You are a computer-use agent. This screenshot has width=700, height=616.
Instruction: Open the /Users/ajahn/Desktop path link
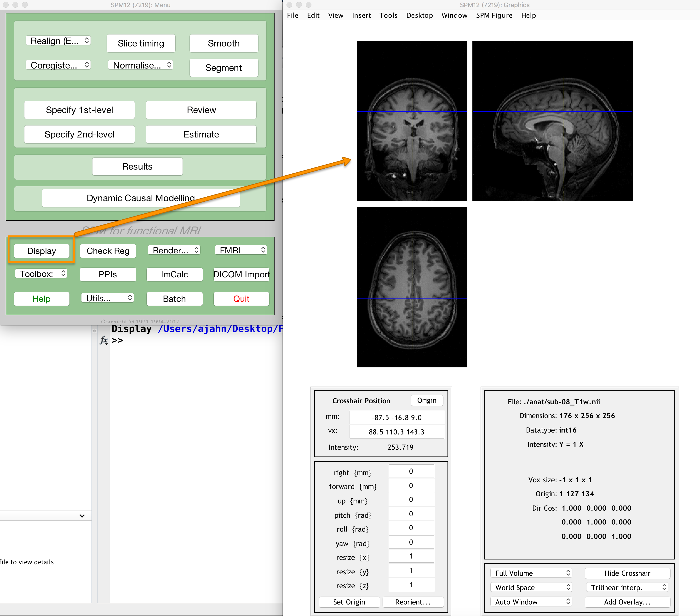tap(220, 329)
